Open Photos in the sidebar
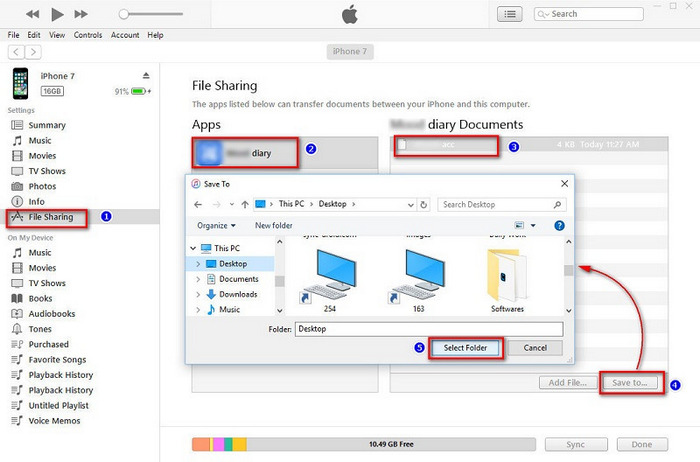 click(x=42, y=186)
